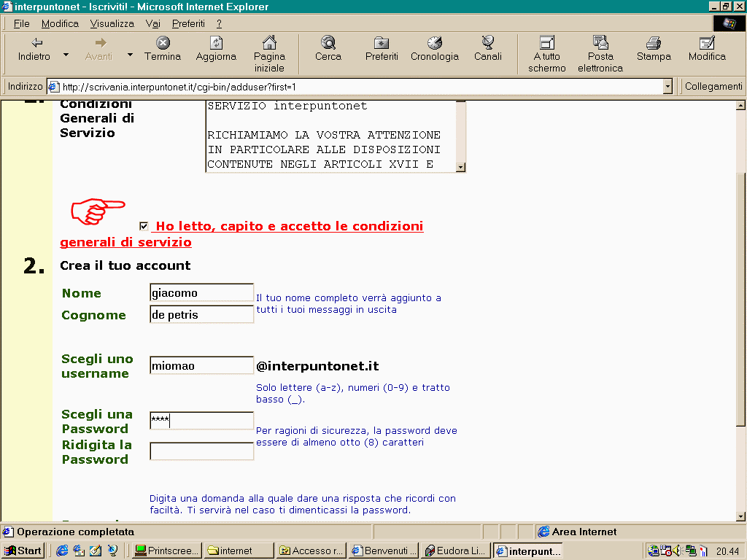Open the File menu

tap(21, 23)
